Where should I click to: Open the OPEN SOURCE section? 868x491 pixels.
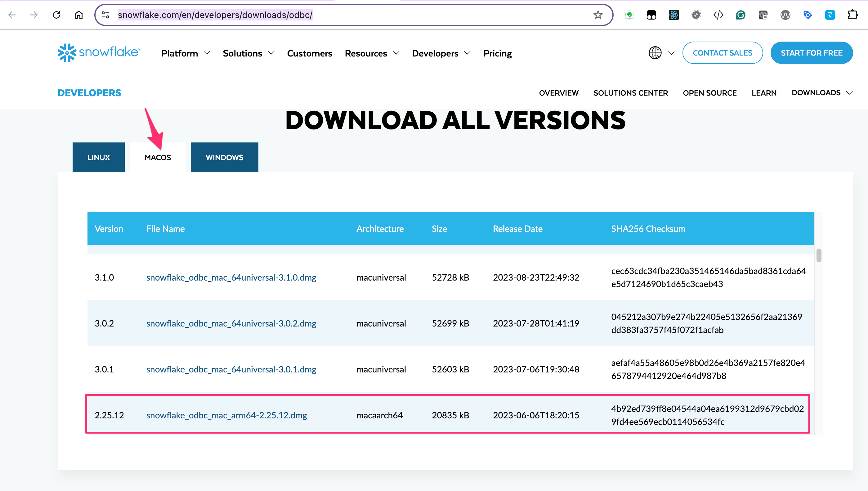(709, 93)
